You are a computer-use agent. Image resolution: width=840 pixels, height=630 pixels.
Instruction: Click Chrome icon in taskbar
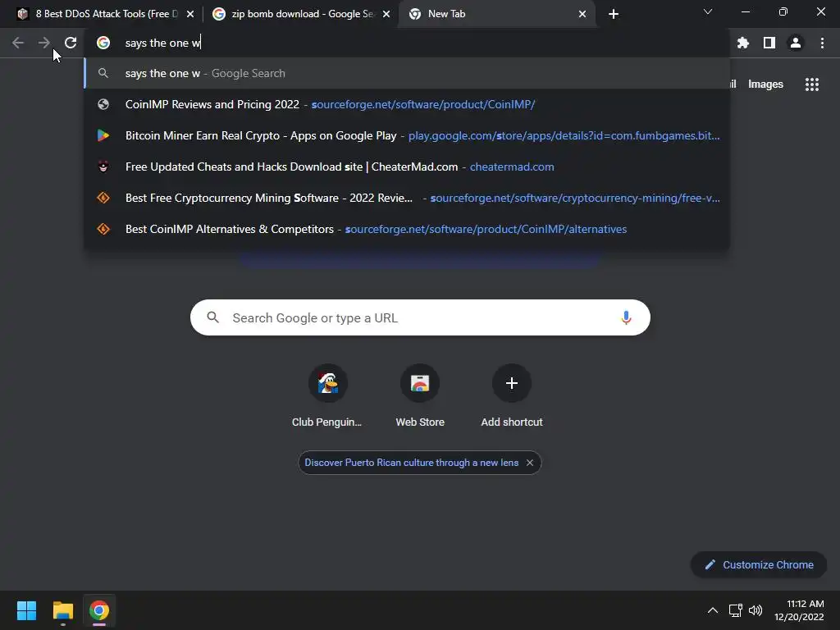[99, 610]
